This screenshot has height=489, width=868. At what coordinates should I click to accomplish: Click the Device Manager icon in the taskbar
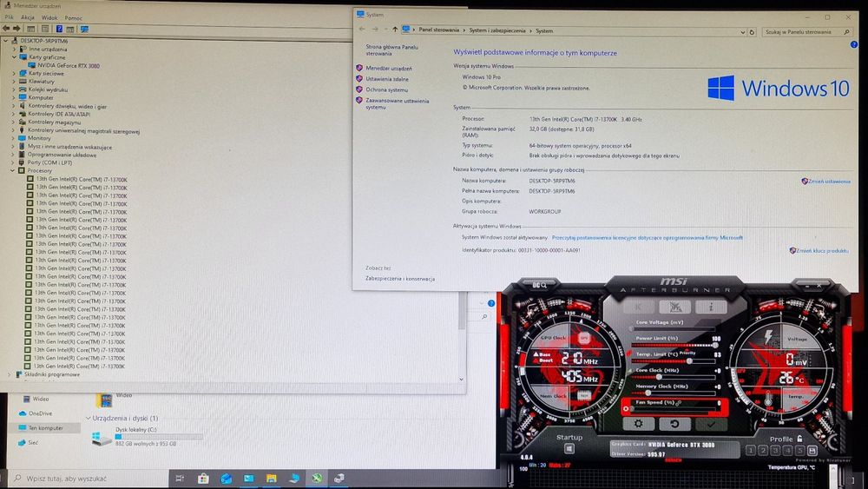(339, 479)
